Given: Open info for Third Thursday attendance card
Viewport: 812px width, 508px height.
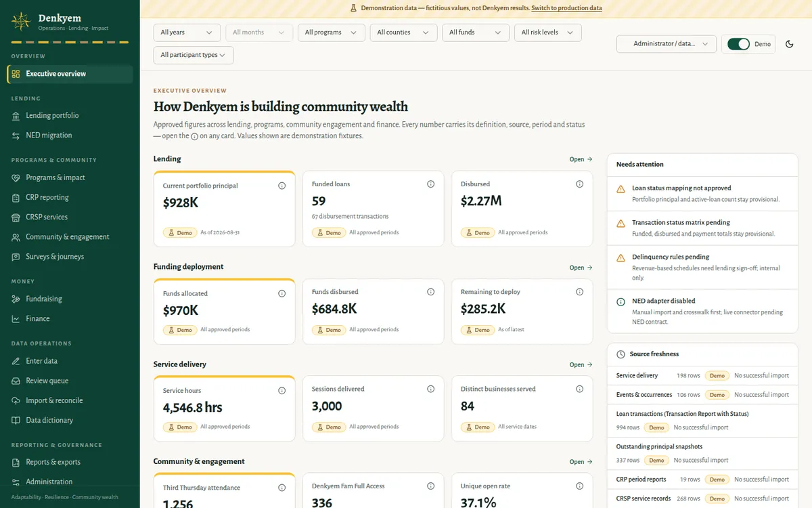Looking at the screenshot, I should [282, 488].
